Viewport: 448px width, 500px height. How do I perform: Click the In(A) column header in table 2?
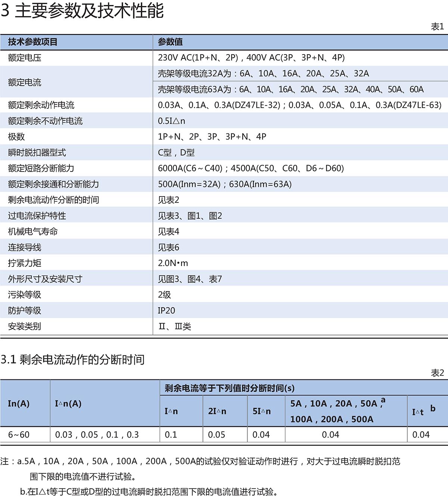(19, 404)
